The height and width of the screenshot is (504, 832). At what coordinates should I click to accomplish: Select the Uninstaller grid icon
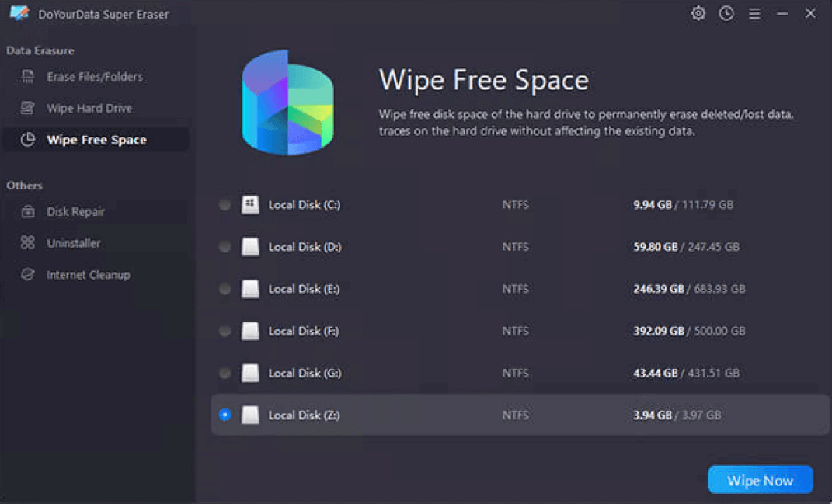[x=29, y=242]
